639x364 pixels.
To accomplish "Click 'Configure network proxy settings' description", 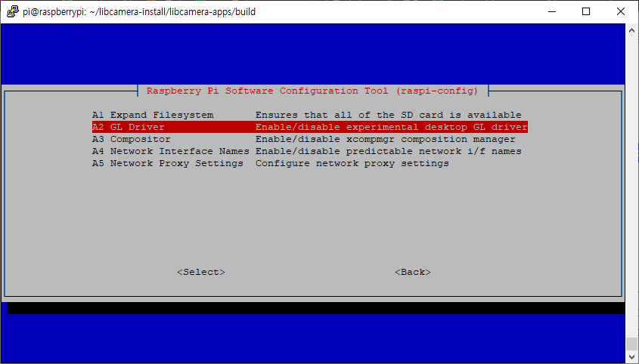I will (x=352, y=164).
